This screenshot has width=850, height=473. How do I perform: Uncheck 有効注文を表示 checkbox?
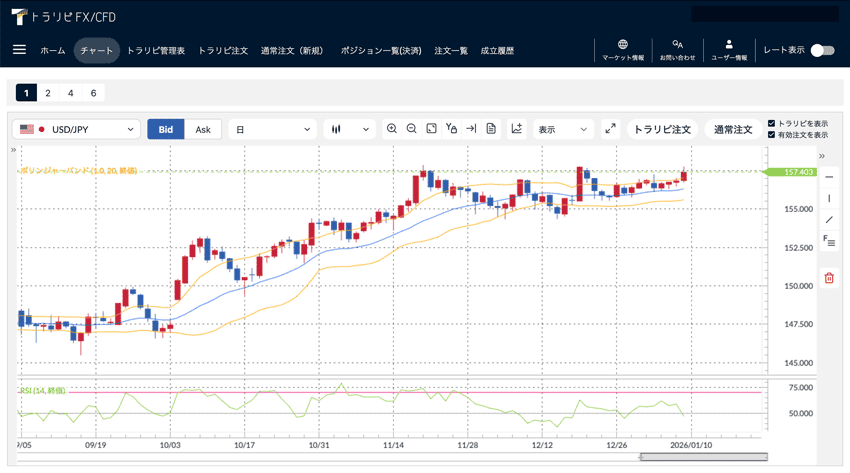(771, 135)
